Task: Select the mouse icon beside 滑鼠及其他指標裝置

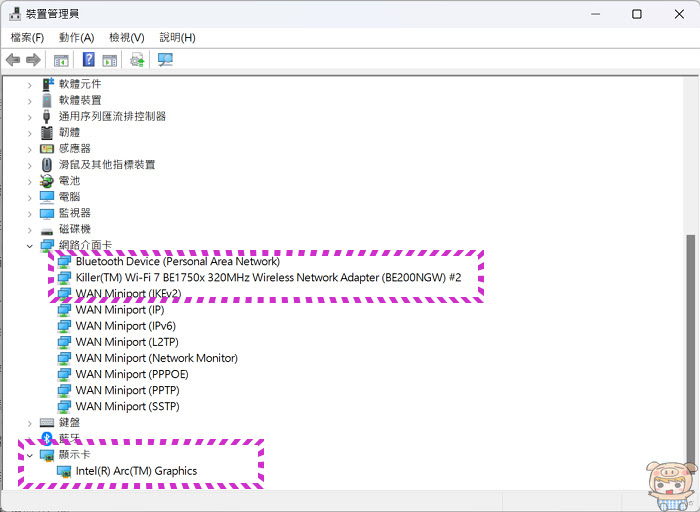Action: click(x=47, y=165)
